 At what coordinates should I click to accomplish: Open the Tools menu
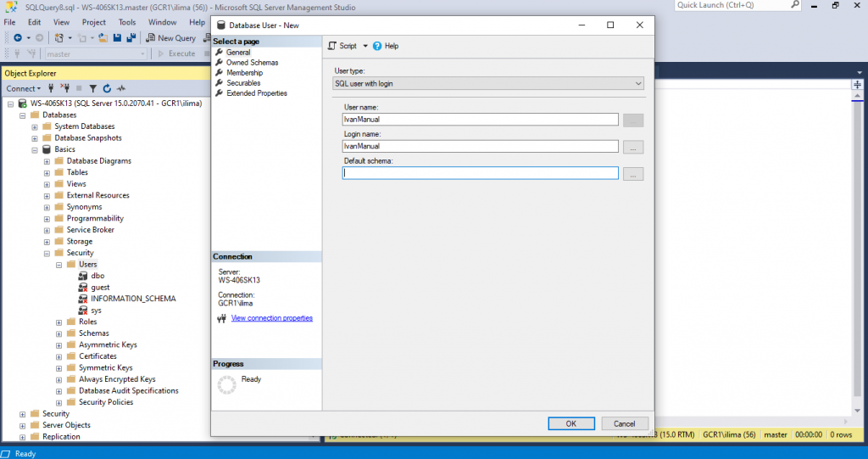pos(127,22)
